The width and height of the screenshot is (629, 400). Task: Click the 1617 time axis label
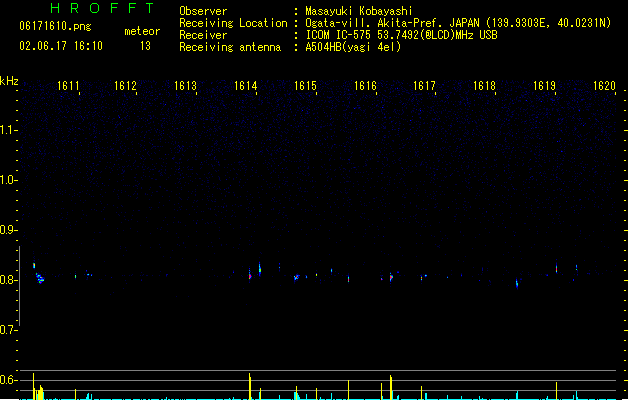[x=424, y=86]
